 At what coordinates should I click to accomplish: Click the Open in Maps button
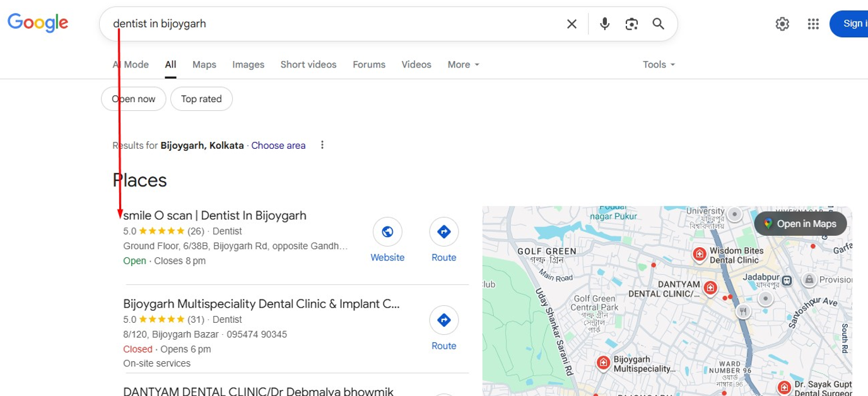click(x=801, y=223)
